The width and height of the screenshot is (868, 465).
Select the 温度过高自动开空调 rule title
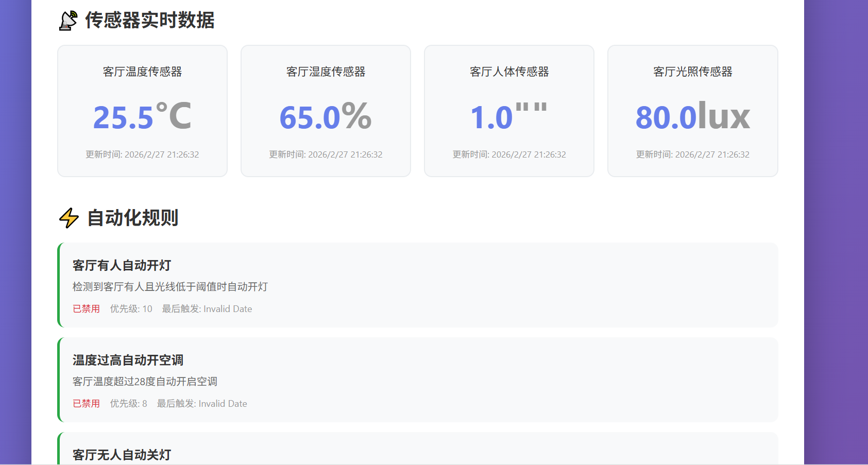pos(128,360)
